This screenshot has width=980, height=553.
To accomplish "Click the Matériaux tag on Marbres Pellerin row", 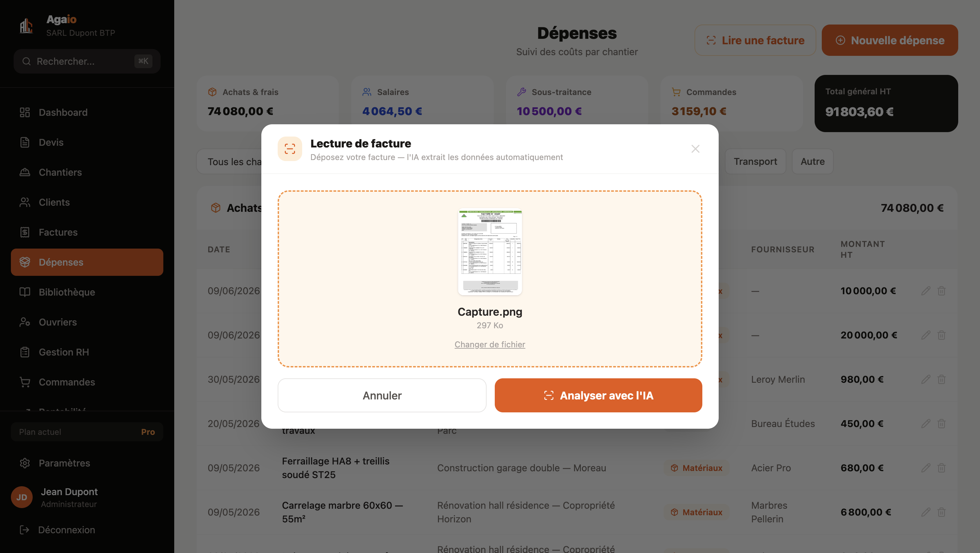I will click(x=696, y=512).
